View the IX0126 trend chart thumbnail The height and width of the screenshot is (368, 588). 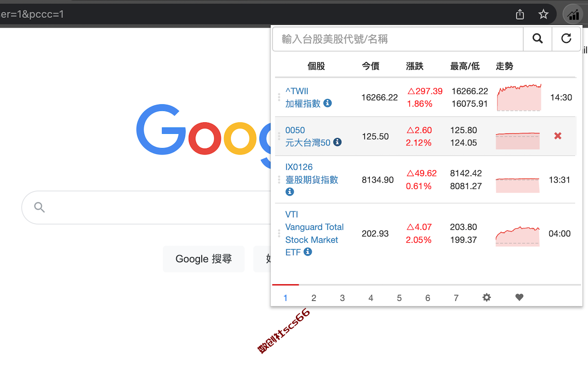pos(518,185)
